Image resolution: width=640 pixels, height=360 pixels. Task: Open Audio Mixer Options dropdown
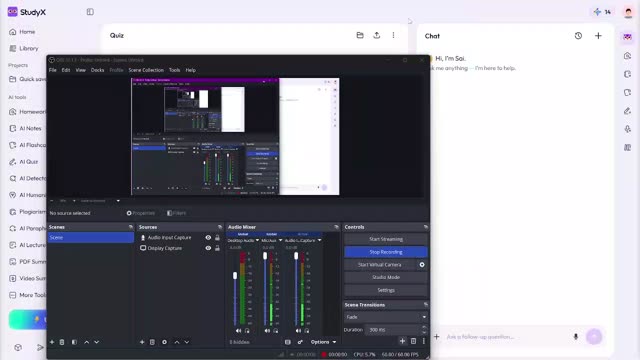tap(324, 342)
